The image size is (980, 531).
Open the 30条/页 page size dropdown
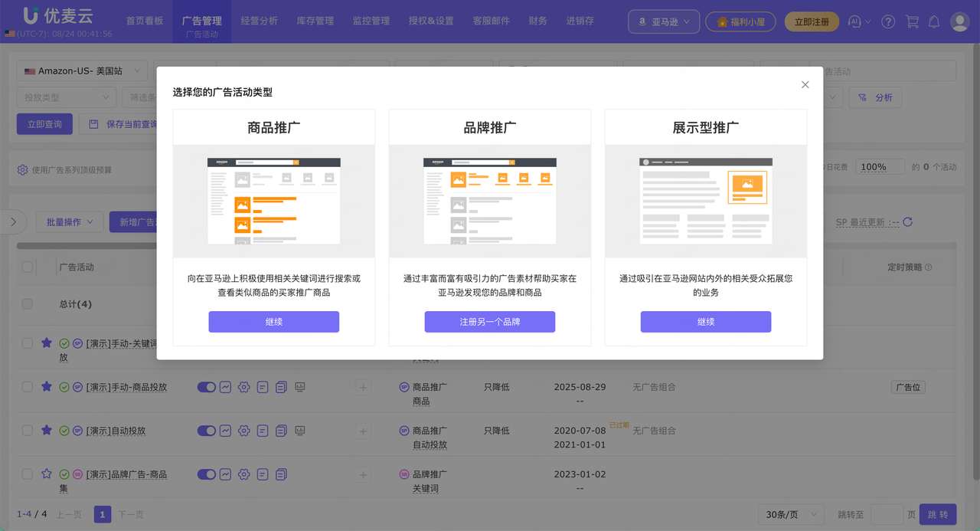[x=791, y=514]
